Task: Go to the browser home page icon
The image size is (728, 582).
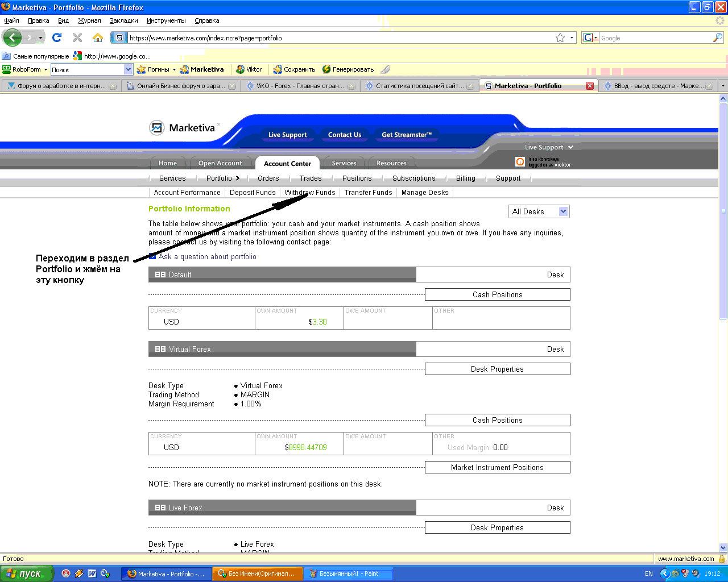Action: point(98,38)
